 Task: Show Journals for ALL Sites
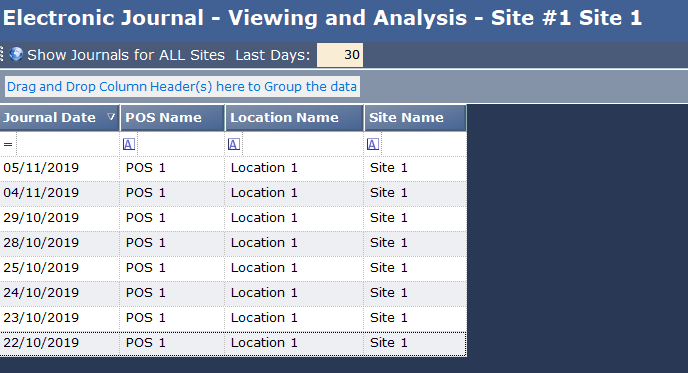point(126,55)
